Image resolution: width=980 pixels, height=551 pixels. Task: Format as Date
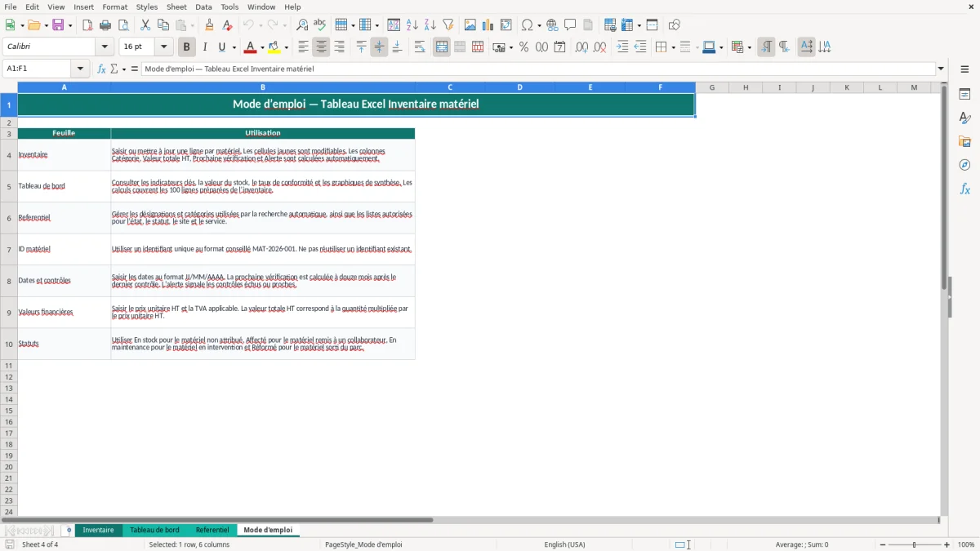tap(559, 47)
